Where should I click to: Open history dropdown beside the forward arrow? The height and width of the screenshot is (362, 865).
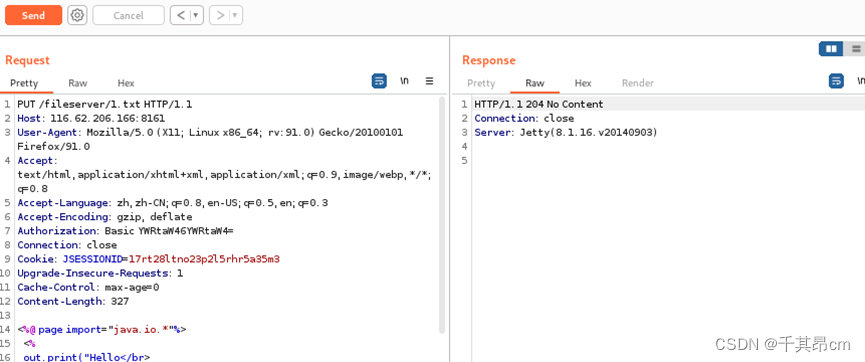[236, 15]
